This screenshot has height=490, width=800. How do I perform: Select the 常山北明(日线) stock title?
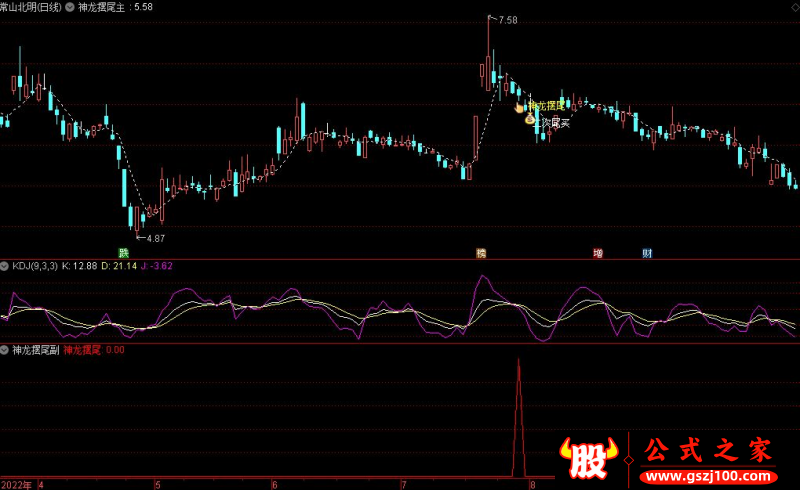click(31, 7)
